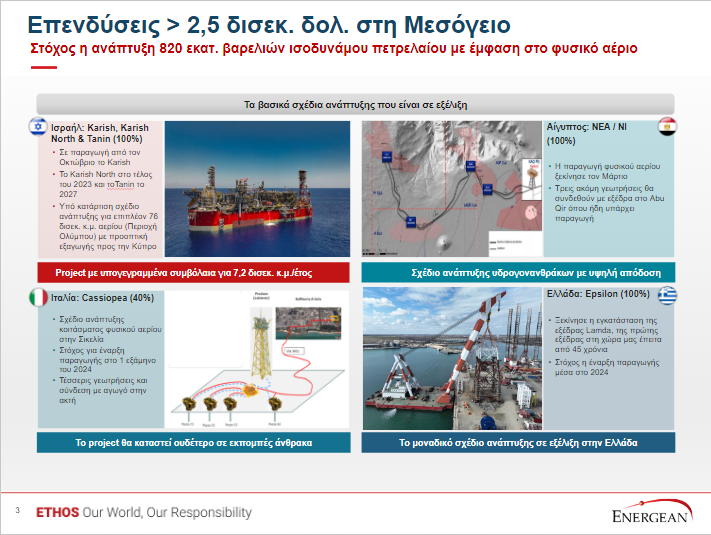Screen dimensions: 711x535
Task: Click heading 'Ιταλία: Cassiopea (40%)'
Action: pyautogui.click(x=102, y=298)
